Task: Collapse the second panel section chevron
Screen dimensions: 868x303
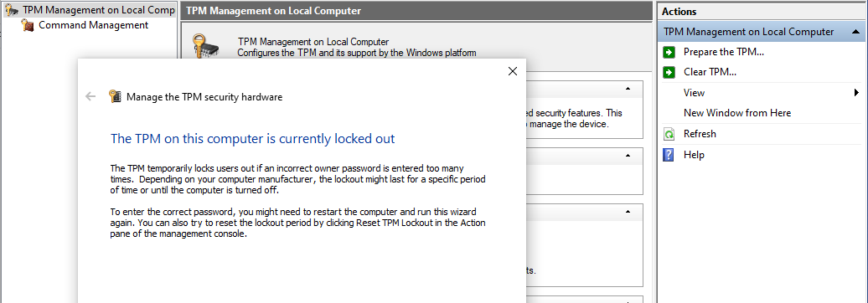Action: pos(628,156)
